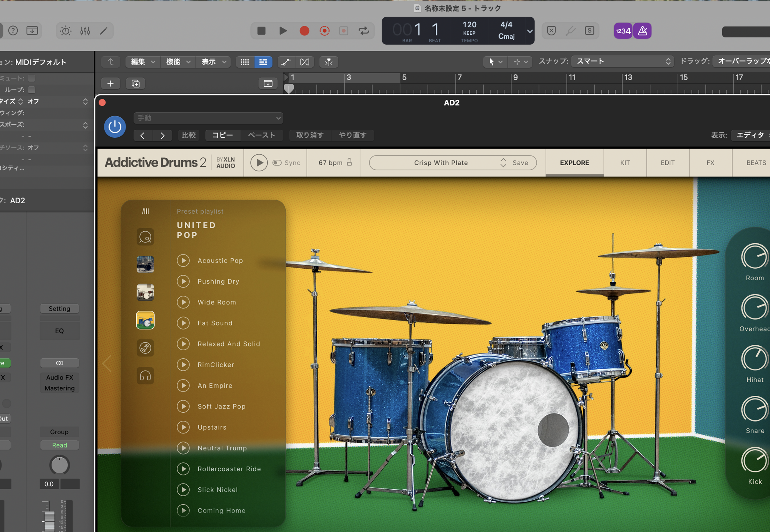Preview the Acoustic Pop preset
Viewport: 770px width, 532px height.
(183, 261)
